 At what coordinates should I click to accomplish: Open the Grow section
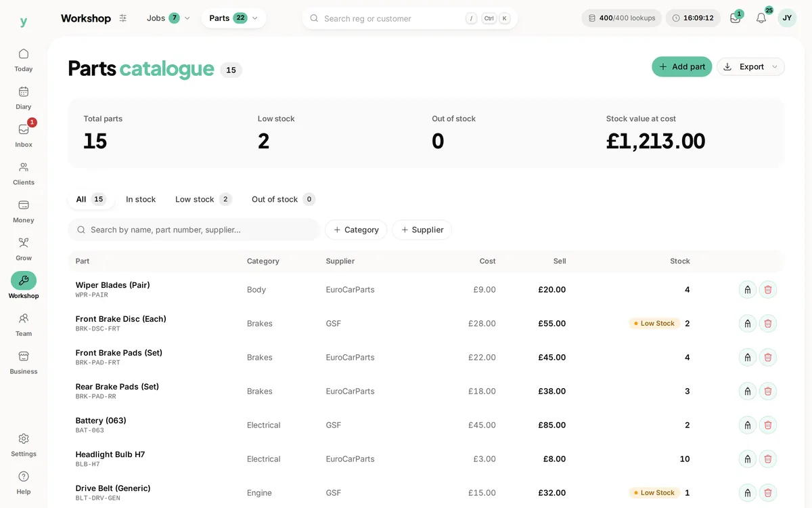point(24,249)
